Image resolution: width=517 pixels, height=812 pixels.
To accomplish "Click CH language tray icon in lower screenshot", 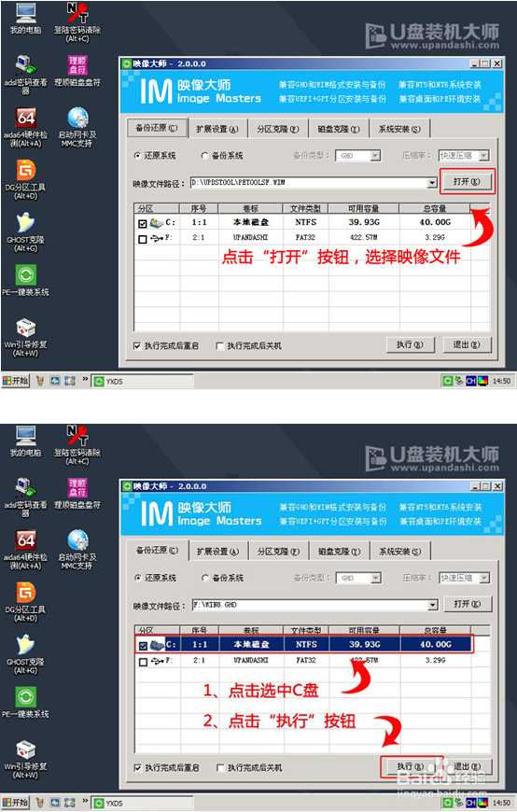I will point(471,803).
